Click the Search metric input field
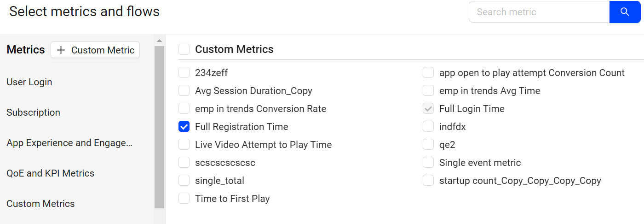This screenshot has width=644, height=224. [539, 12]
